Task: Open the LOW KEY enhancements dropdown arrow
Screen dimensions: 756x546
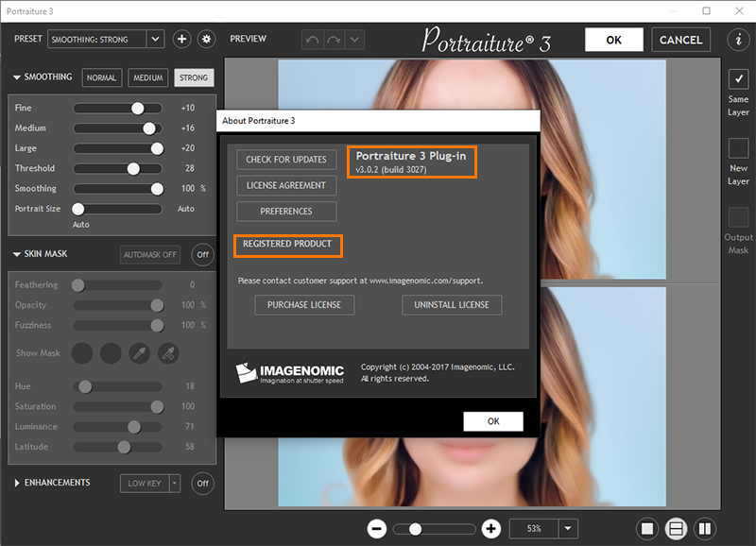Action: pyautogui.click(x=175, y=483)
